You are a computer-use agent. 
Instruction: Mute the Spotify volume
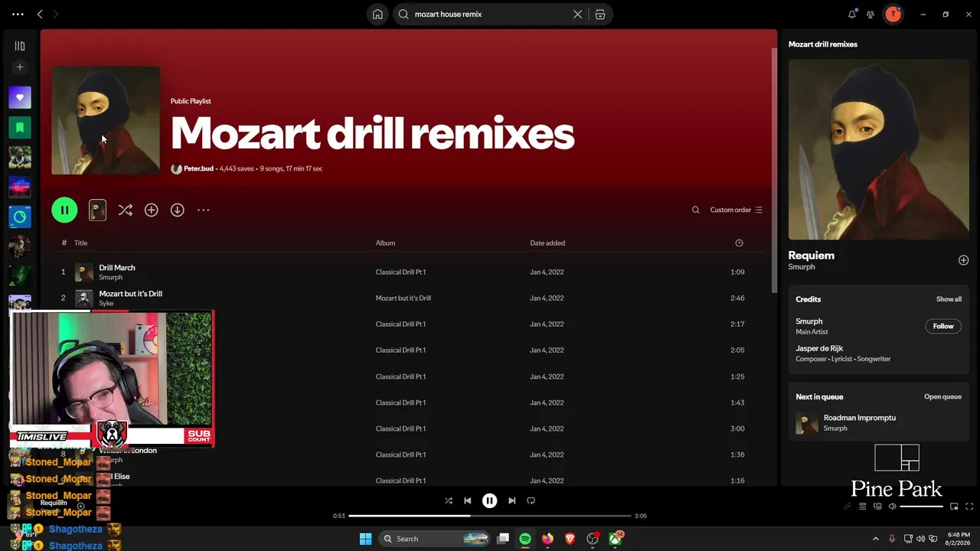(x=892, y=506)
